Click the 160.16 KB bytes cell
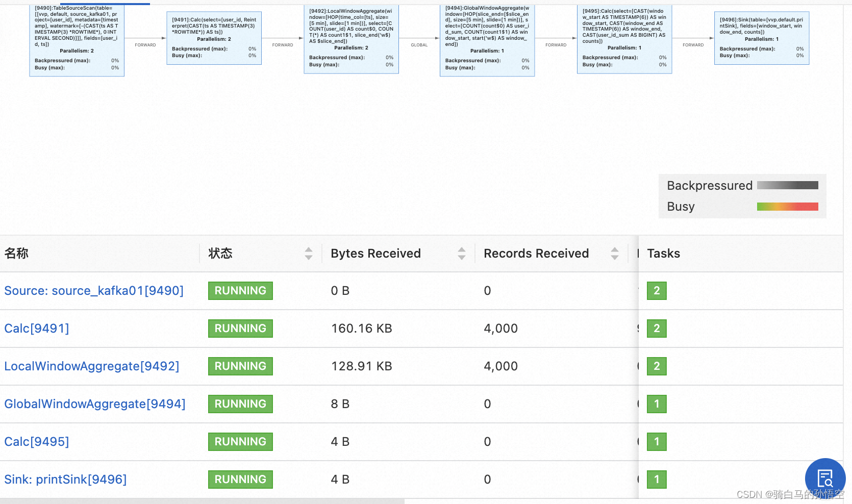Viewport: 852px width, 504px height. click(362, 329)
